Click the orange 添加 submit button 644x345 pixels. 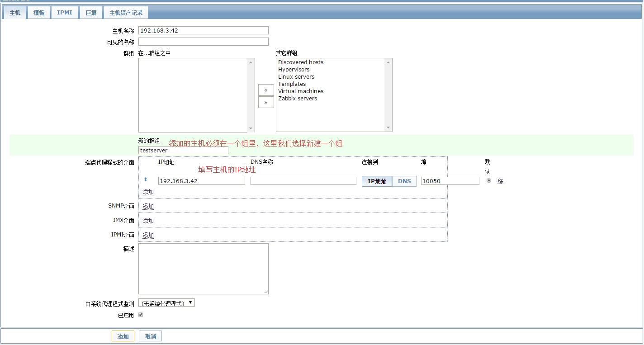pyautogui.click(x=123, y=336)
